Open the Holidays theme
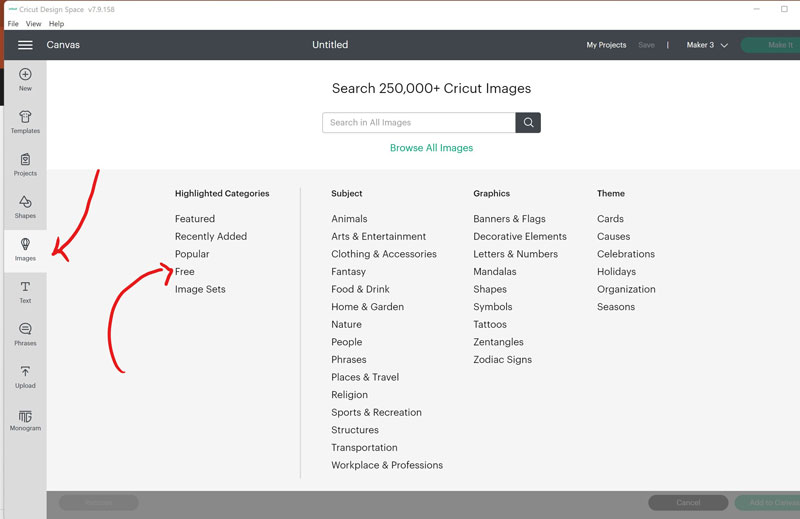Image resolution: width=800 pixels, height=519 pixels. pyautogui.click(x=616, y=271)
